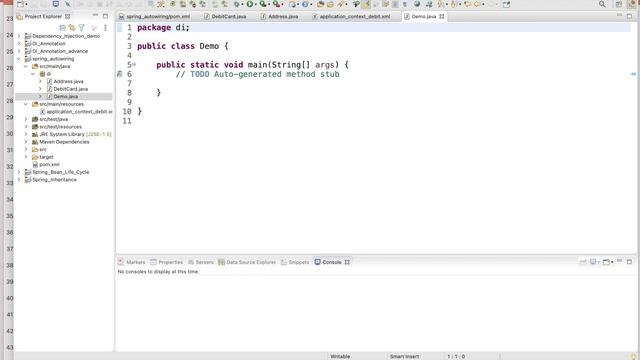Maximize the Project Explorer panel
Viewport: 640px width, 360px height.
(x=105, y=16)
